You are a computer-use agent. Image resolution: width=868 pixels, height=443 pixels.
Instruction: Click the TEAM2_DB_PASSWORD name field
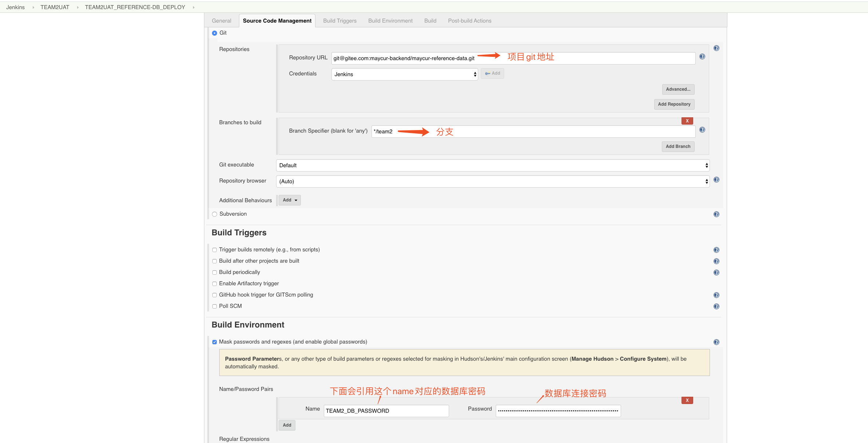coord(386,411)
